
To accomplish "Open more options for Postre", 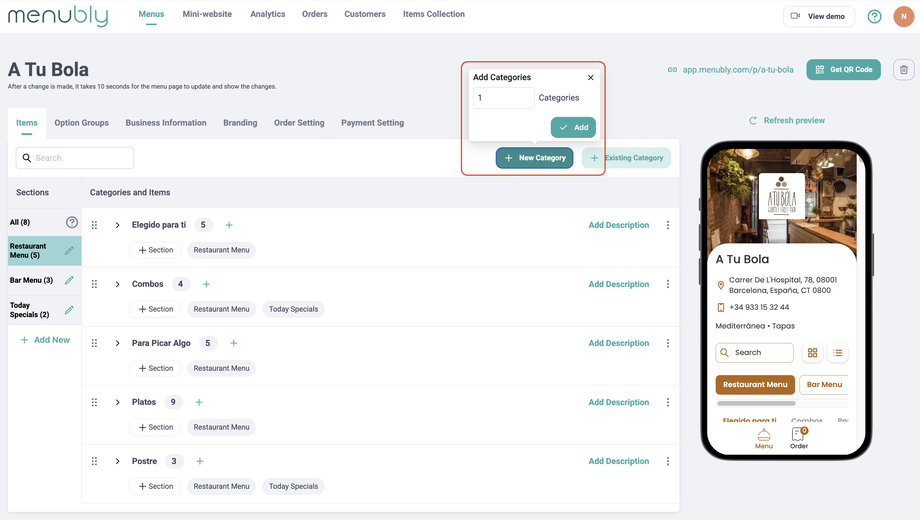I will pos(668,461).
